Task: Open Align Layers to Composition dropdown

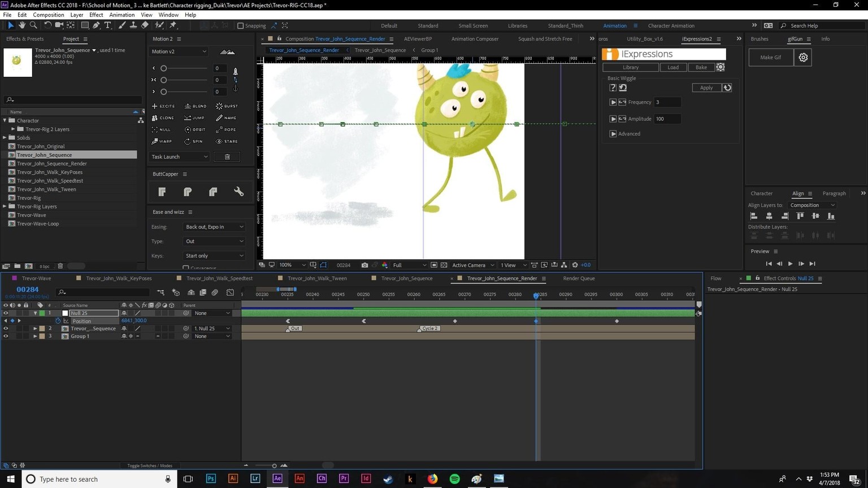Action: (x=812, y=205)
